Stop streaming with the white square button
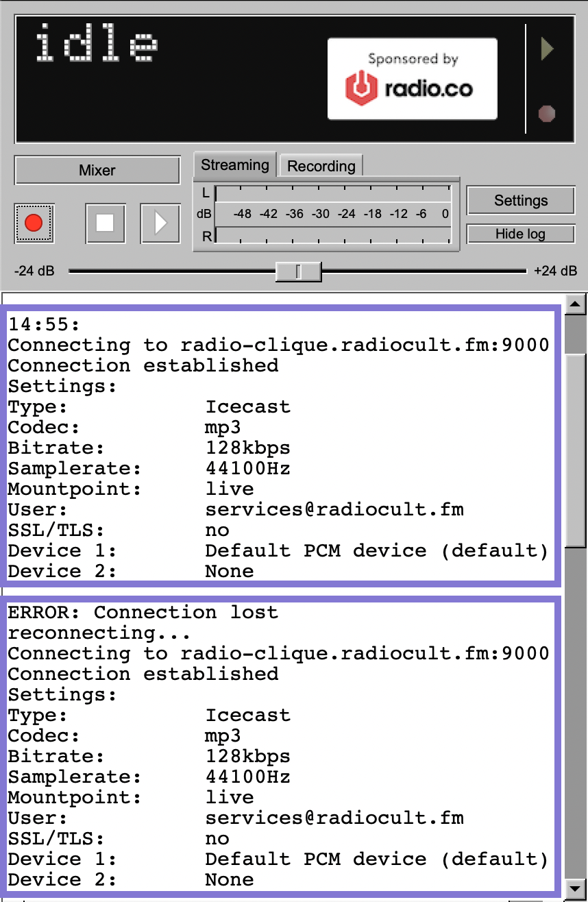The image size is (588, 902). (105, 223)
